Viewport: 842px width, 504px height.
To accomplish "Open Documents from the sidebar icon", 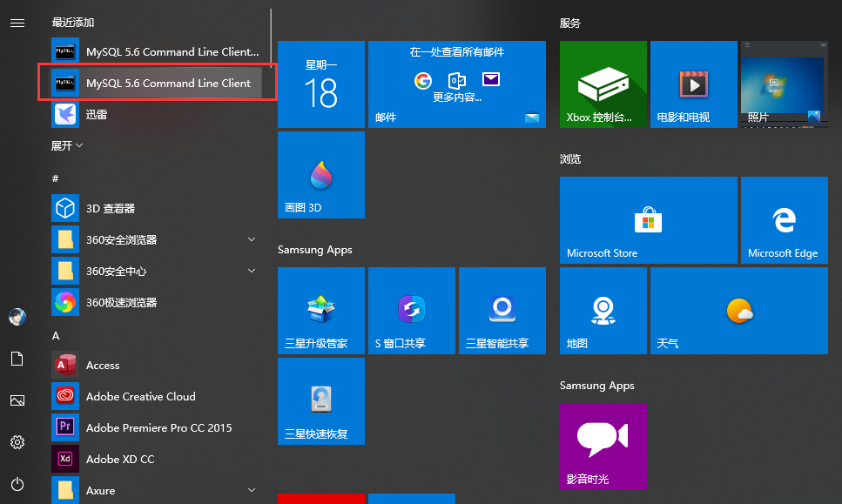I will 17,359.
